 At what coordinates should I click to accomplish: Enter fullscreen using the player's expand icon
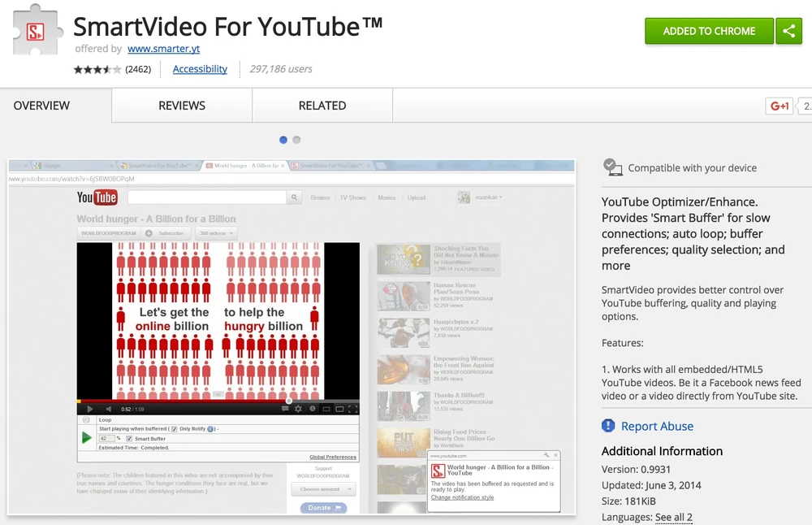tap(355, 409)
